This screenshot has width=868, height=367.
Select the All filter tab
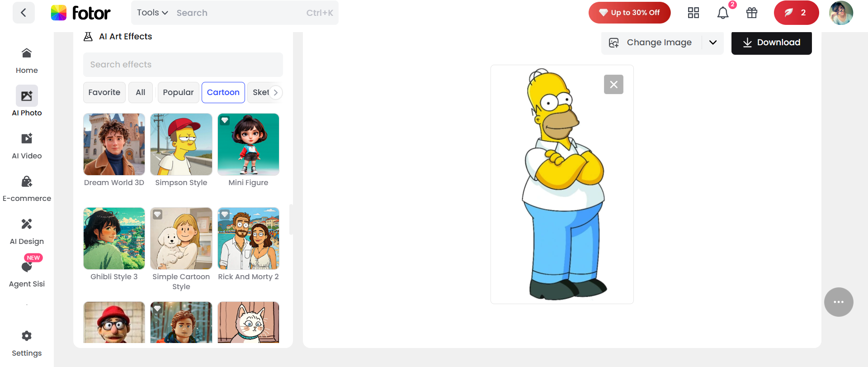click(x=141, y=92)
